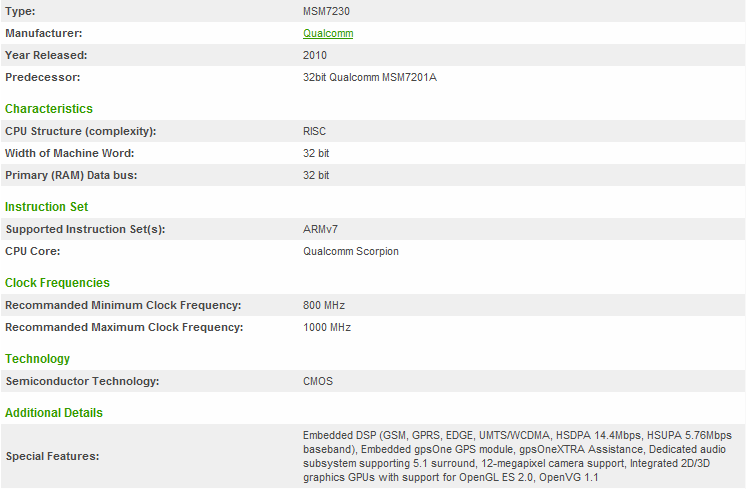This screenshot has width=746, height=489.
Task: Click the Qualcomm Scorpion CPU core value
Action: (350, 251)
